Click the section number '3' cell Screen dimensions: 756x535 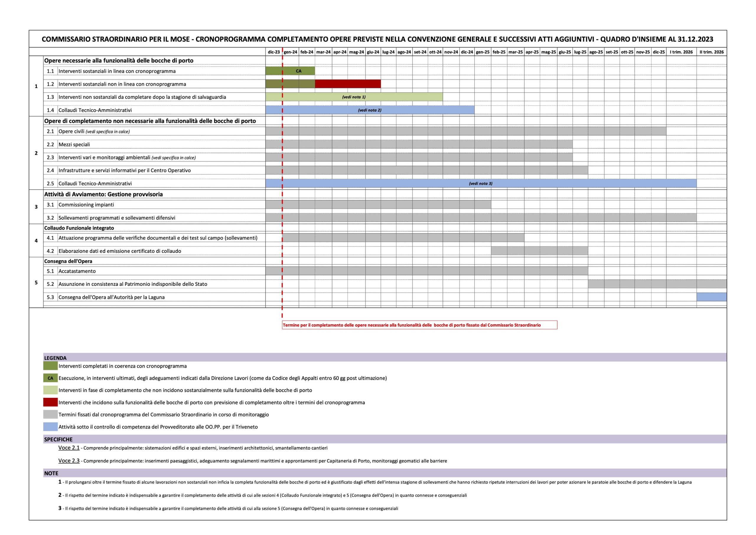pyautogui.click(x=36, y=207)
